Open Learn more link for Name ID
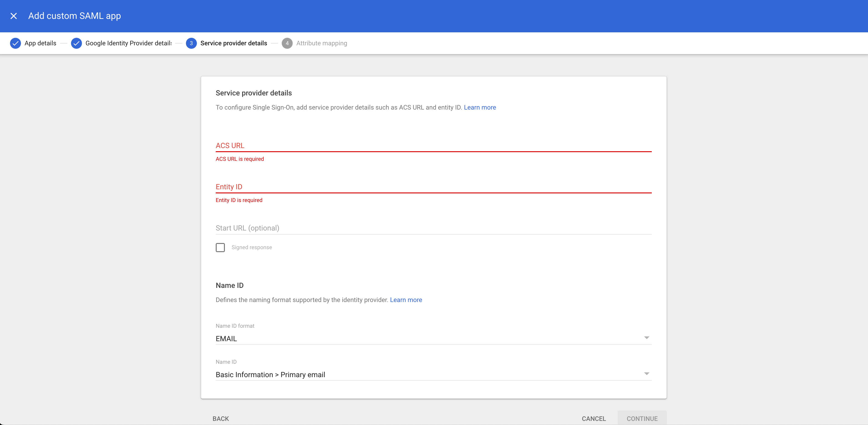Image resolution: width=868 pixels, height=425 pixels. pyautogui.click(x=406, y=300)
